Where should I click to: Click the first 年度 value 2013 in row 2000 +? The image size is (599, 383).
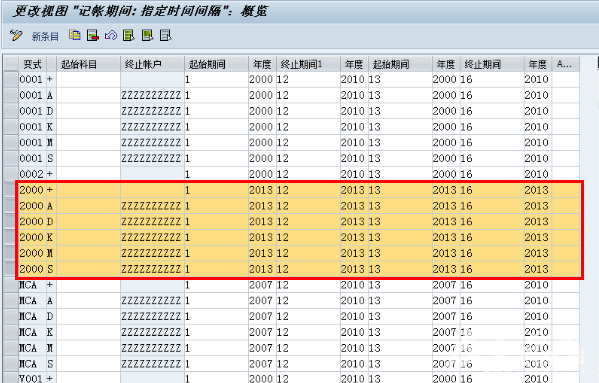[262, 190]
